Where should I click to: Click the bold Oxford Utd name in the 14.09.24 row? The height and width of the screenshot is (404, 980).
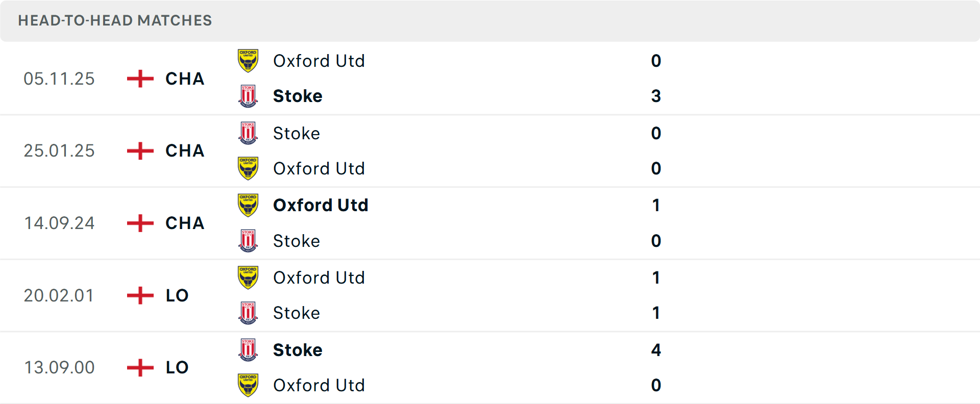click(x=321, y=205)
